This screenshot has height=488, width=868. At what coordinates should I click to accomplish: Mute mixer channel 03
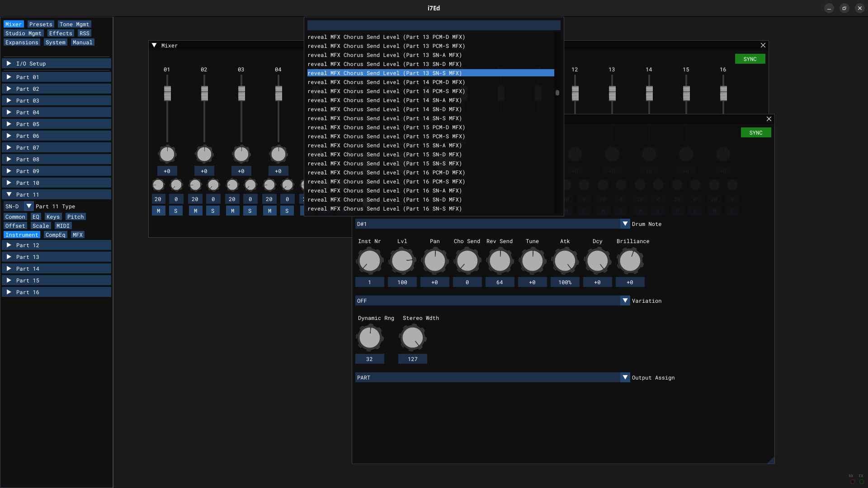point(232,211)
